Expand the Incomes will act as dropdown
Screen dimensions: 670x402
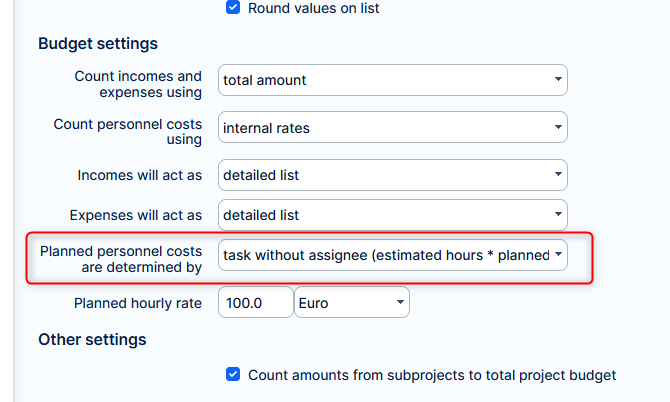click(392, 175)
